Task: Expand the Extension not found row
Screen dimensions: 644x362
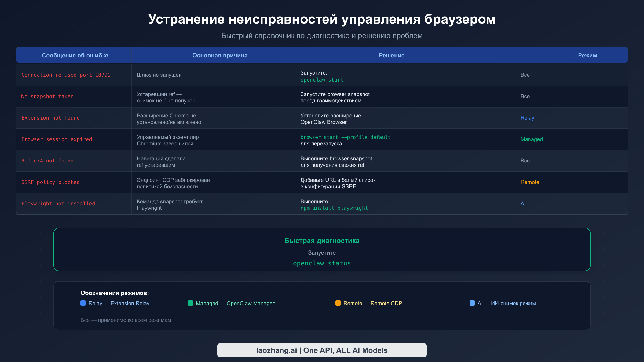Action: 51,118
